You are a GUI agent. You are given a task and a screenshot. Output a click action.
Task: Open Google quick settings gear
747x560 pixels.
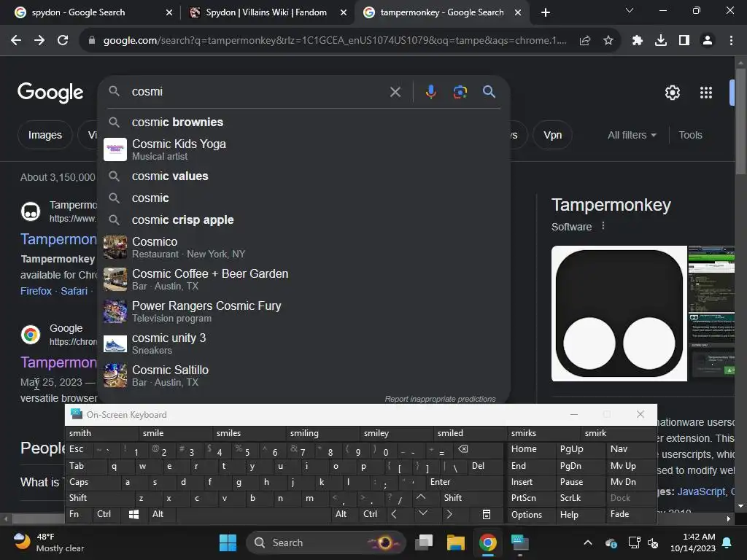(672, 93)
